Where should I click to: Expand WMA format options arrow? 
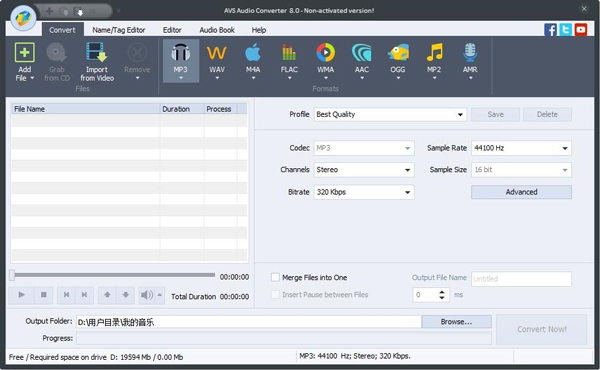326,78
